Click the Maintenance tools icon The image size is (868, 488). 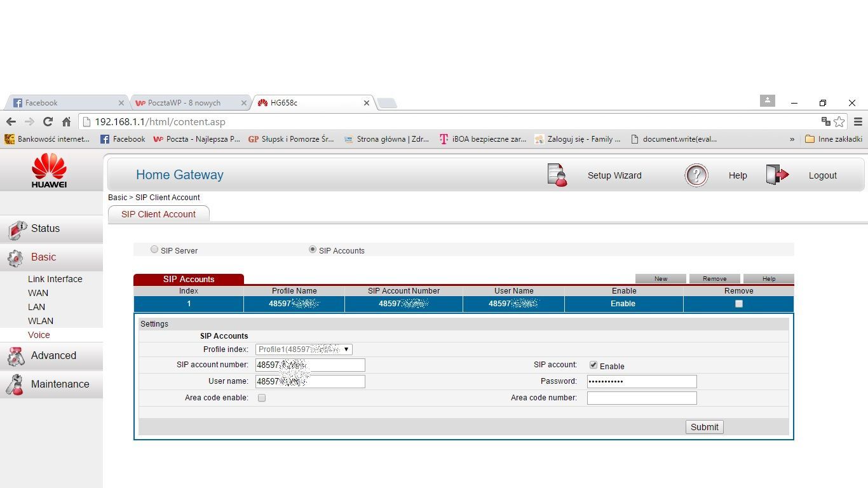coord(15,384)
